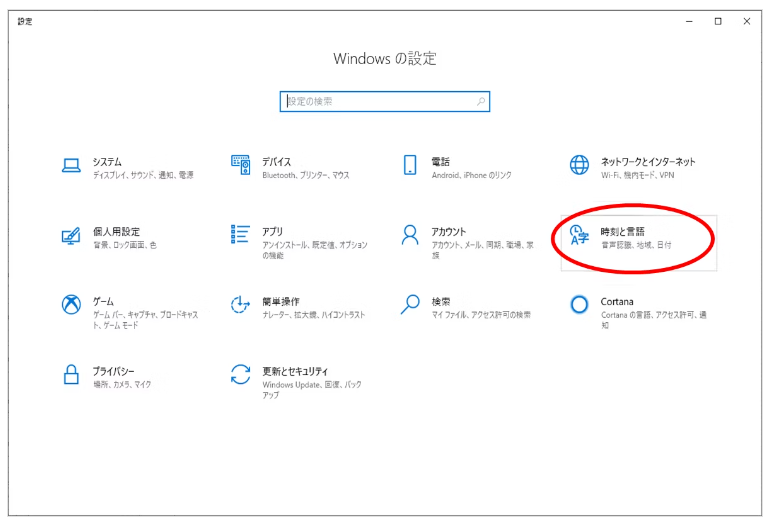Click the 個人用設定 personalization icon
This screenshot has height=528, width=775.
pyautogui.click(x=71, y=235)
